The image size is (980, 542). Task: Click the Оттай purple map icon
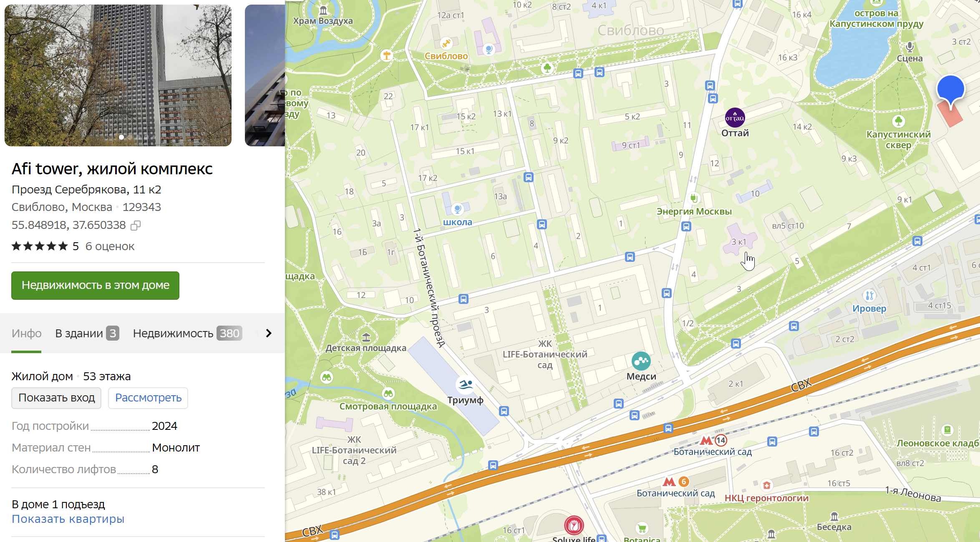735,118
